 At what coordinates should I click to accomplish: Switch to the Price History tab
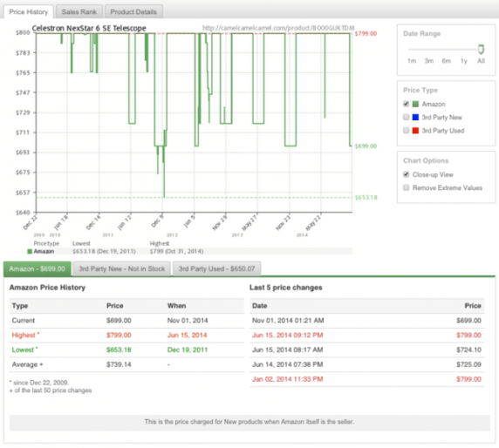tap(28, 11)
